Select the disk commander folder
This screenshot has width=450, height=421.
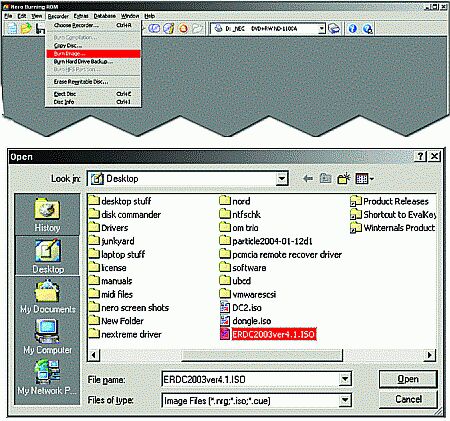coord(125,215)
